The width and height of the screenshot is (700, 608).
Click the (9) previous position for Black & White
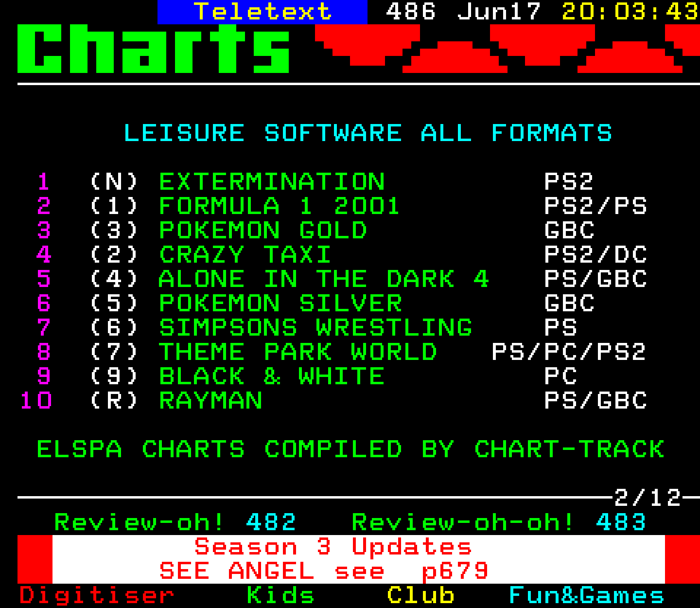[x=114, y=376]
